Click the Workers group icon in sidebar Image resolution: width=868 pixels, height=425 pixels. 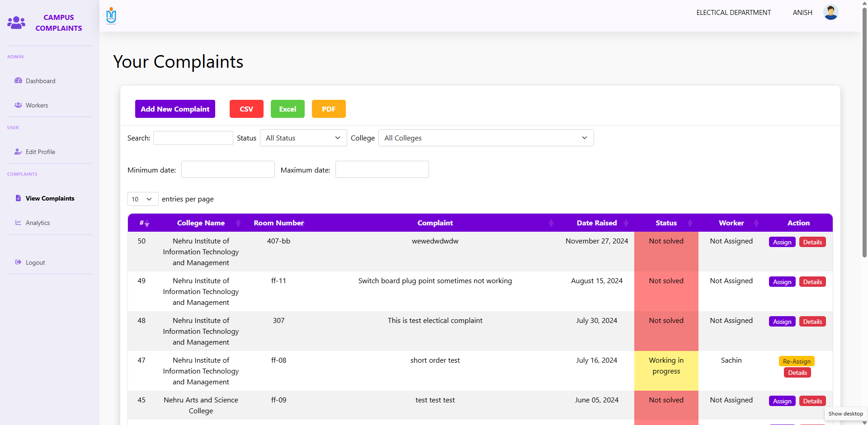click(18, 105)
